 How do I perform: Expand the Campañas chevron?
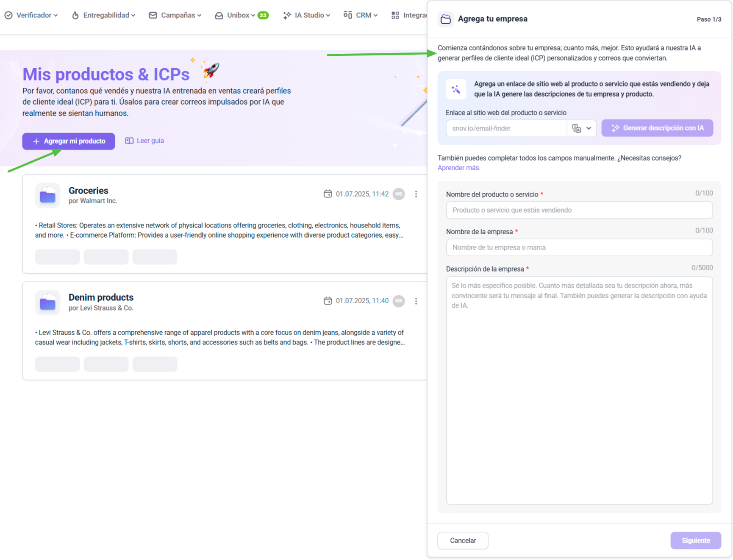coord(199,16)
